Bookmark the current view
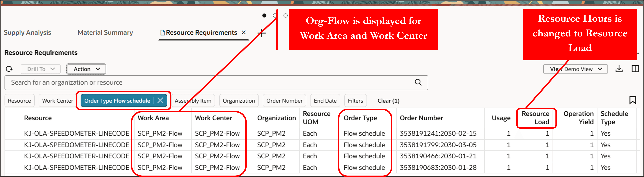This screenshot has width=644, height=177. point(633,100)
